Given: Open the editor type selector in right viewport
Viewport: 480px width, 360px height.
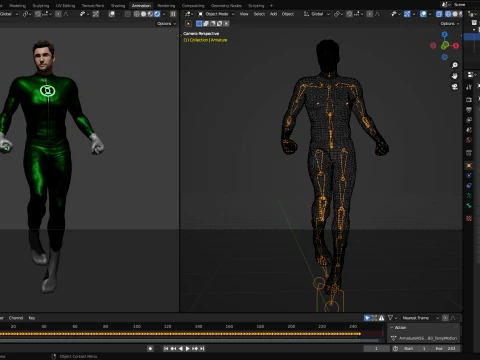Looking at the screenshot, I should [189, 14].
